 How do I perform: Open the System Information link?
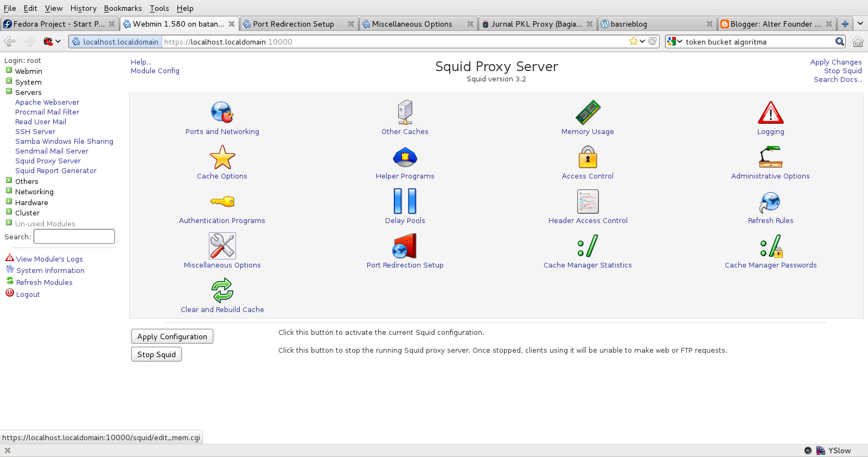click(x=50, y=270)
